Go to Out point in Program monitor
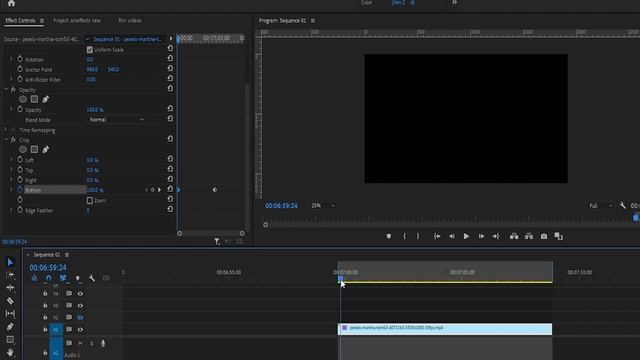 click(x=496, y=236)
